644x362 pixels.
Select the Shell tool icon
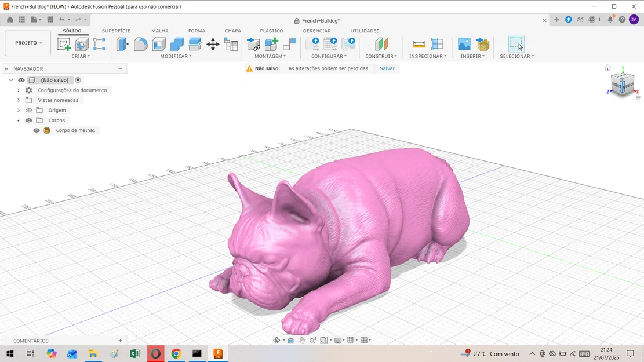[x=158, y=44]
